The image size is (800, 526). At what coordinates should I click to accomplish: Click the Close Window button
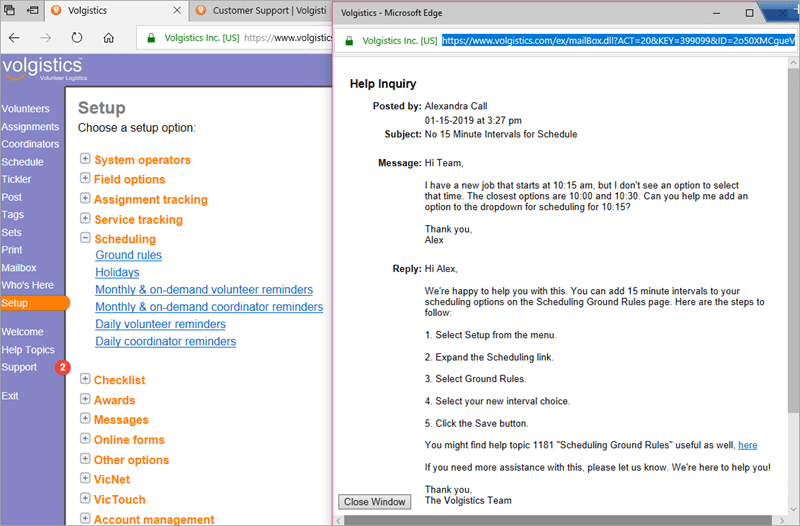click(x=374, y=501)
